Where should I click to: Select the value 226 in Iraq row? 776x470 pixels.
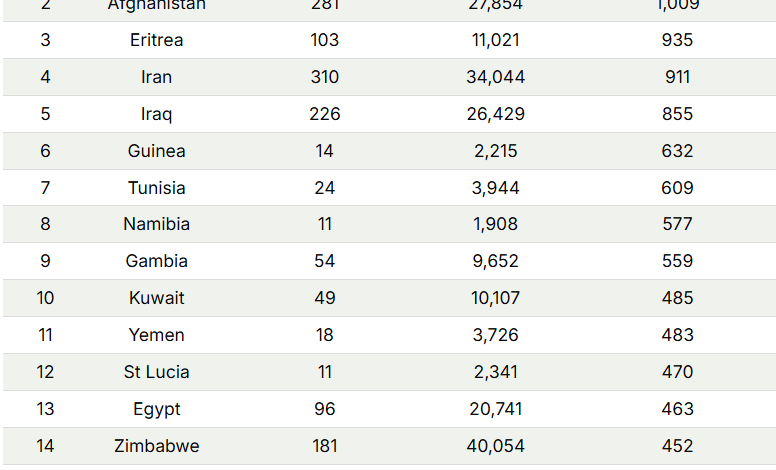click(325, 114)
